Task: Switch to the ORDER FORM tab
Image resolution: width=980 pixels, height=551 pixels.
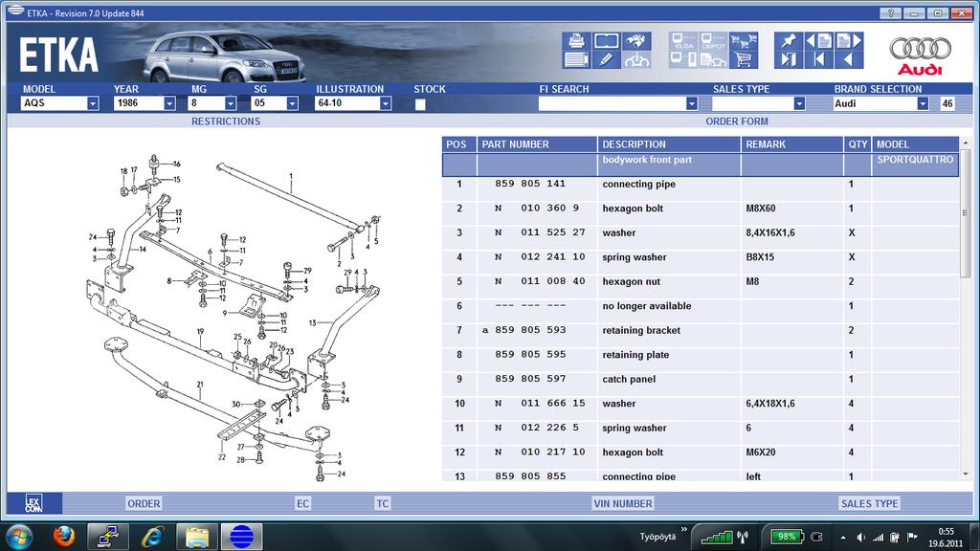Action: click(736, 121)
